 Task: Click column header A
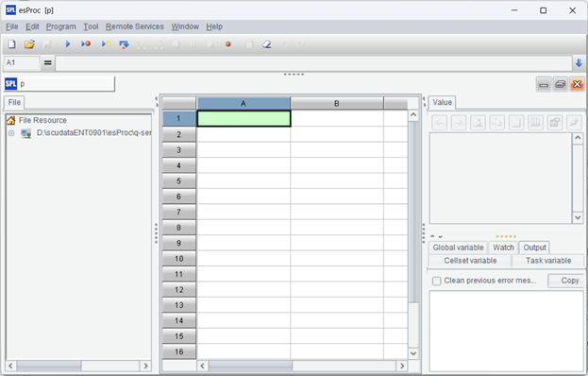point(244,103)
